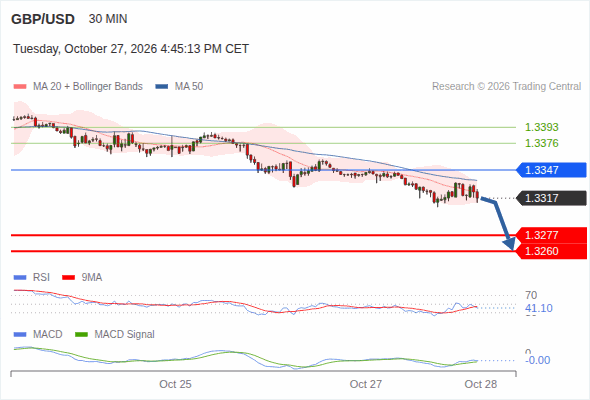Image resolution: width=590 pixels, height=400 pixels.
Task: Click the RSI 70 level label
Action: 531,295
